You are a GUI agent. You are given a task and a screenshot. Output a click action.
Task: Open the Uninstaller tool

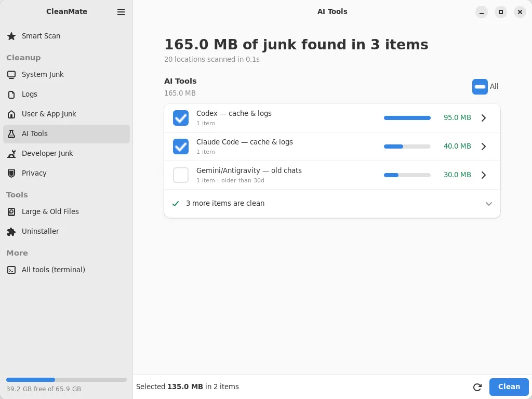(66, 231)
